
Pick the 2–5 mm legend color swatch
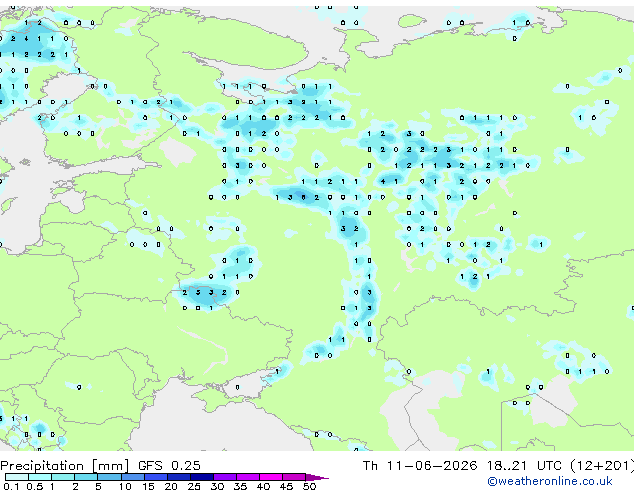tap(86, 477)
